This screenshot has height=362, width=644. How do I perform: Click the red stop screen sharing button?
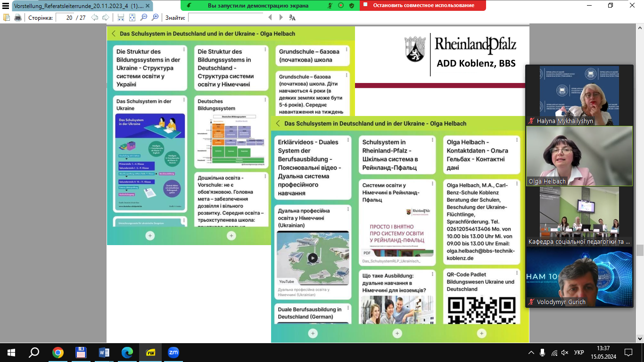tap(423, 6)
